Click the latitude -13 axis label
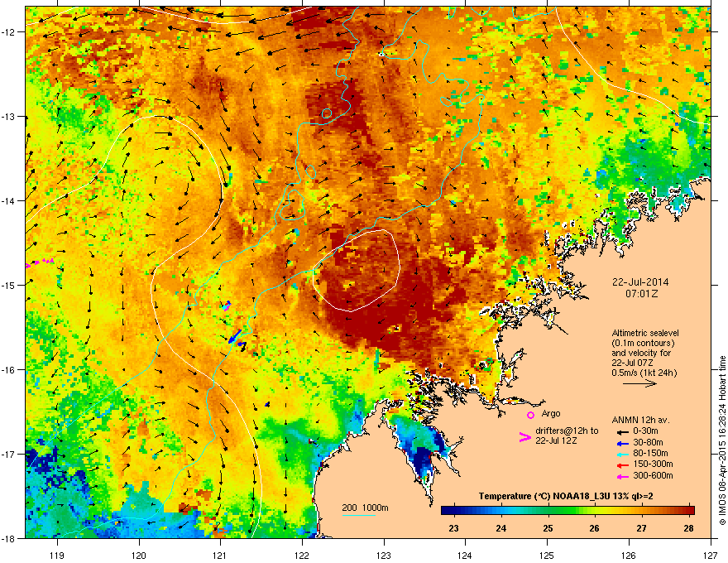Screen dimensions: 728x563 pyautogui.click(x=9, y=117)
